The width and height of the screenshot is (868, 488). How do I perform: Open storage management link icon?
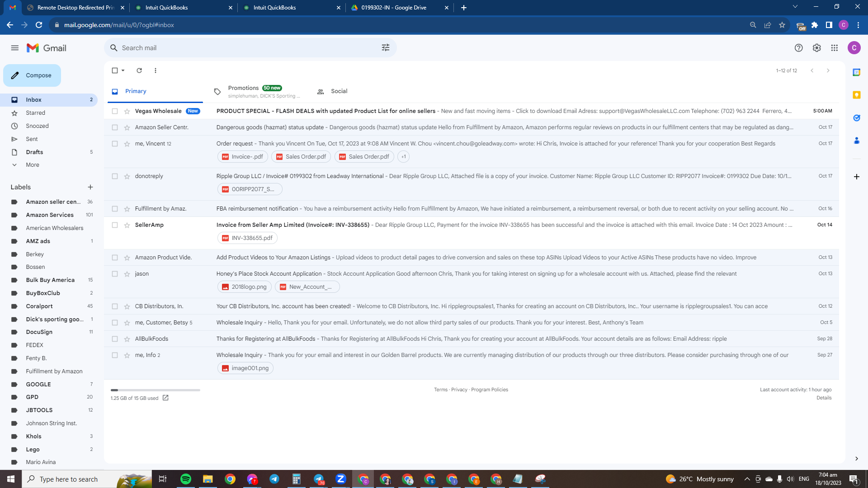[165, 398]
